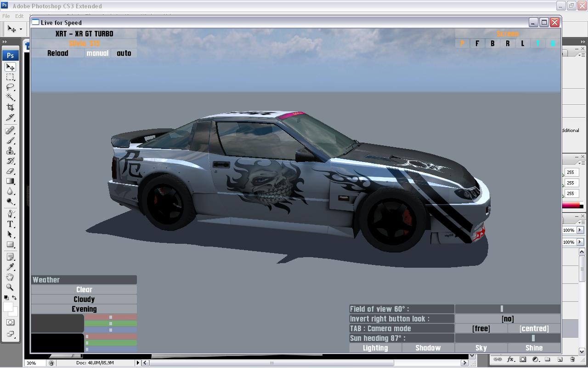Select Evening weather

pos(84,309)
